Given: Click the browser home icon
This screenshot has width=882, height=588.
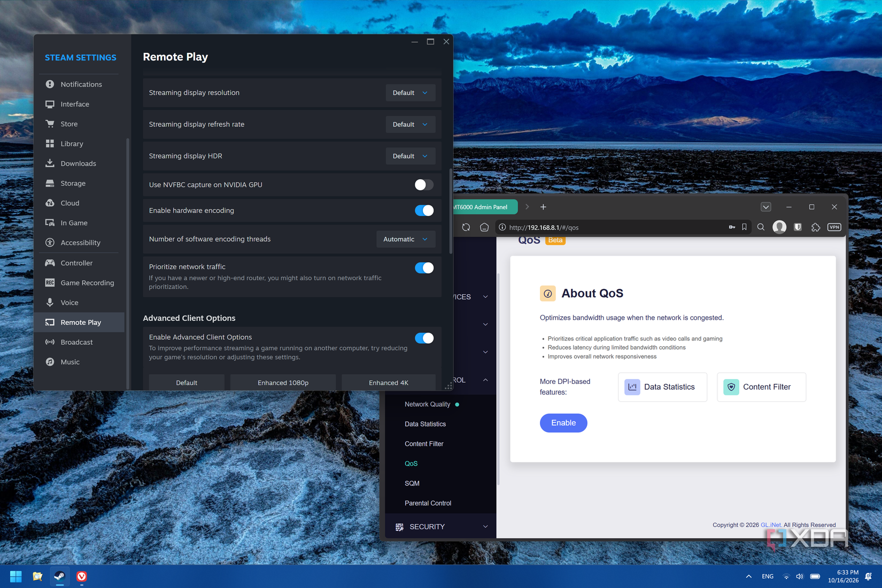Looking at the screenshot, I should [x=484, y=227].
